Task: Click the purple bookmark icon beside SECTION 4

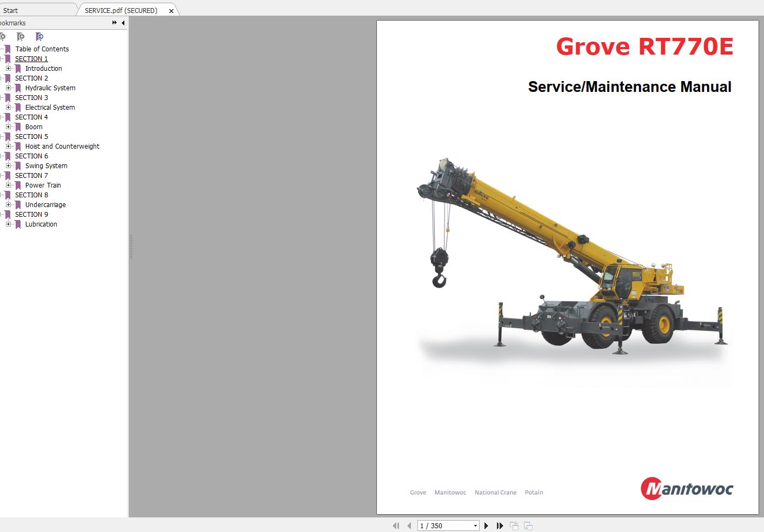Action: point(8,117)
